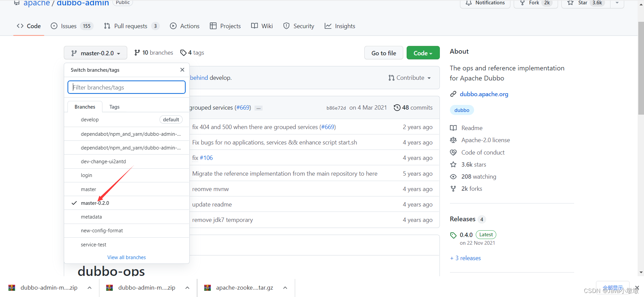Viewport: 644px width, 297px height.
Task: Open the Wiki tab
Action: 262,26
